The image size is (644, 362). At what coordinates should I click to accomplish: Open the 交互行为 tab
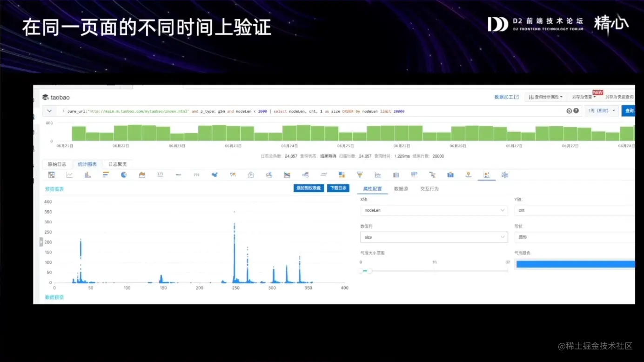429,189
